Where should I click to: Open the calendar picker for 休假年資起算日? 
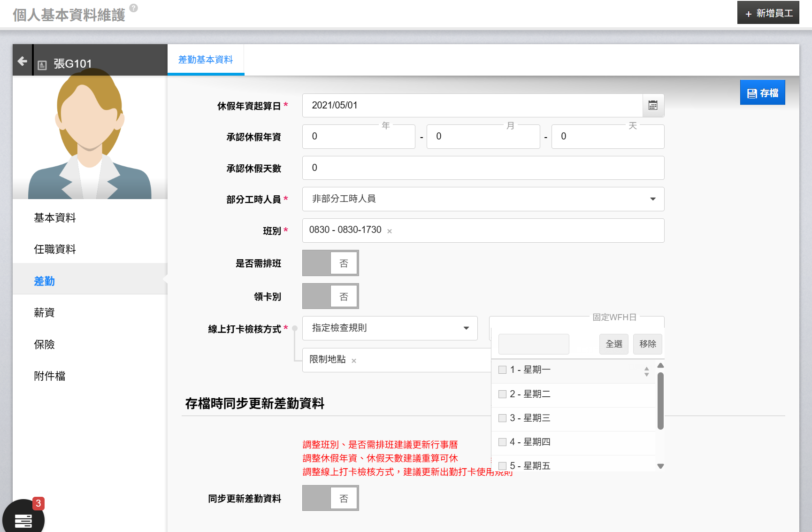coord(652,106)
